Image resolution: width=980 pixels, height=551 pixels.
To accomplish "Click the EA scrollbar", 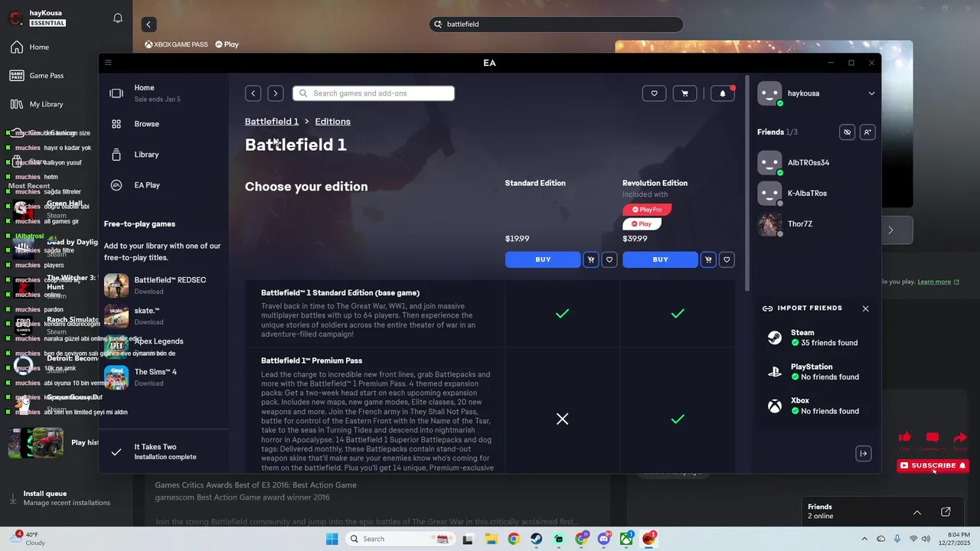I will click(x=746, y=182).
